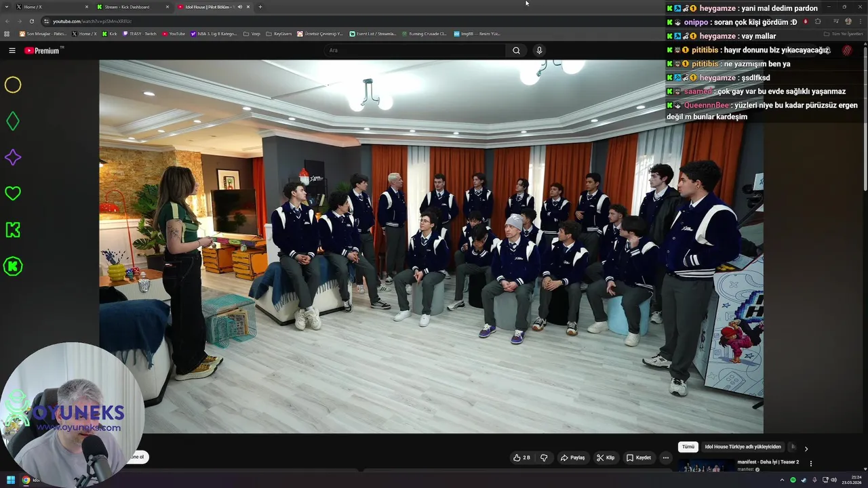868x488 pixels.
Task: Open the Event List / Streamlabs bookmark
Action: [x=373, y=33]
